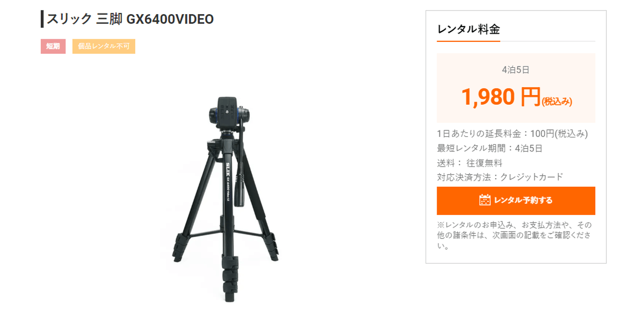Click the 対応決済方法 クレジットカード line

pyautogui.click(x=500, y=177)
